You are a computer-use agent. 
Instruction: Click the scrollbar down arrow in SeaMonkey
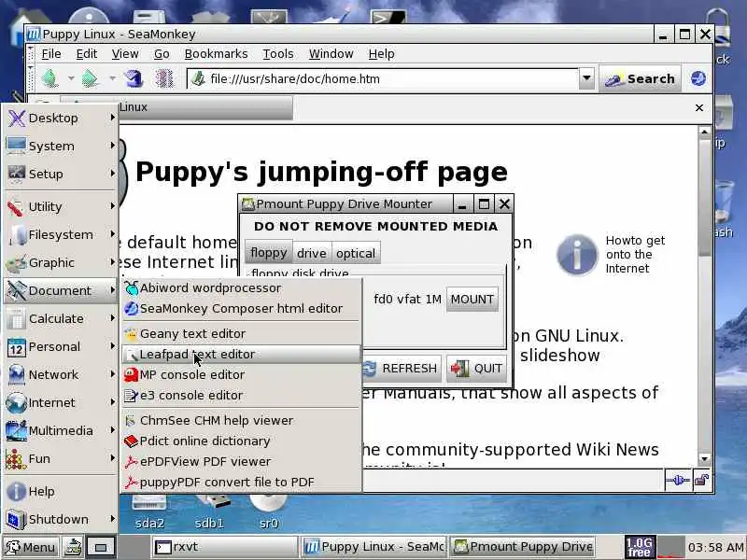point(705,458)
